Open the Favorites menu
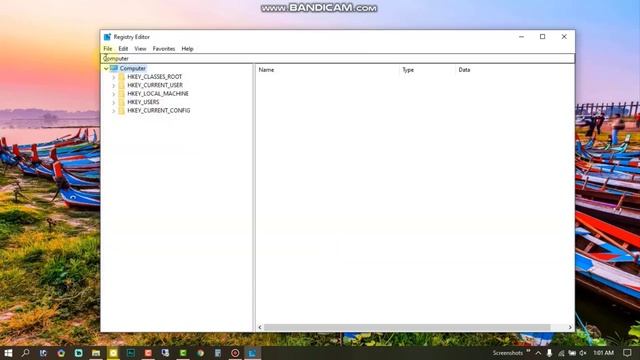 [x=164, y=49]
